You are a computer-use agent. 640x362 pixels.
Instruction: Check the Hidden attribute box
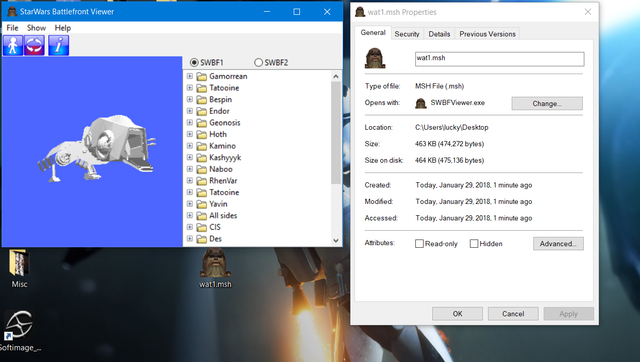click(474, 244)
